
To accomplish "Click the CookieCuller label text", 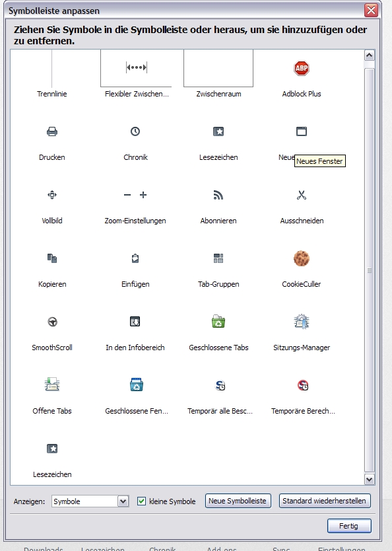I will click(x=302, y=284).
